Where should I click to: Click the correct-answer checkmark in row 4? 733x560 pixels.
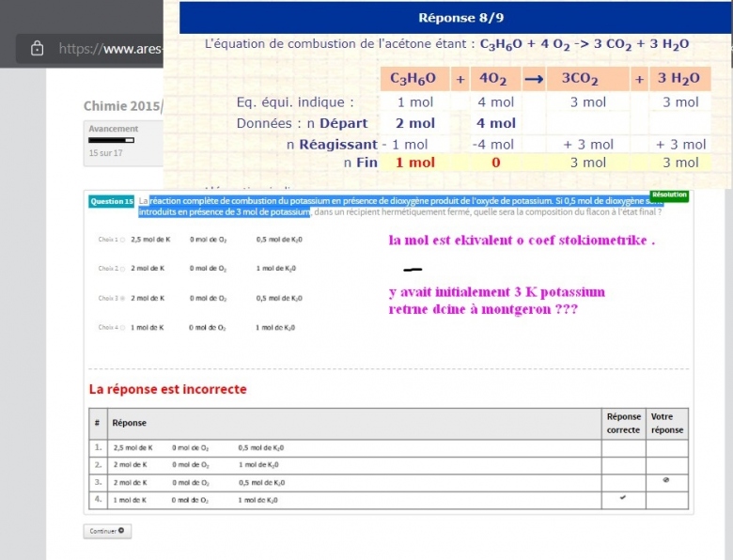pos(623,498)
